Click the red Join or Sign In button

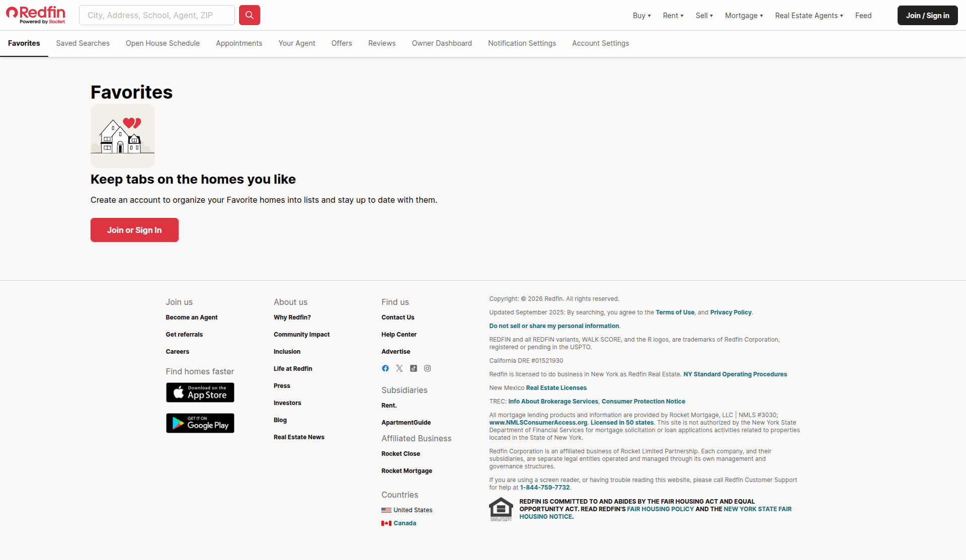tap(134, 230)
